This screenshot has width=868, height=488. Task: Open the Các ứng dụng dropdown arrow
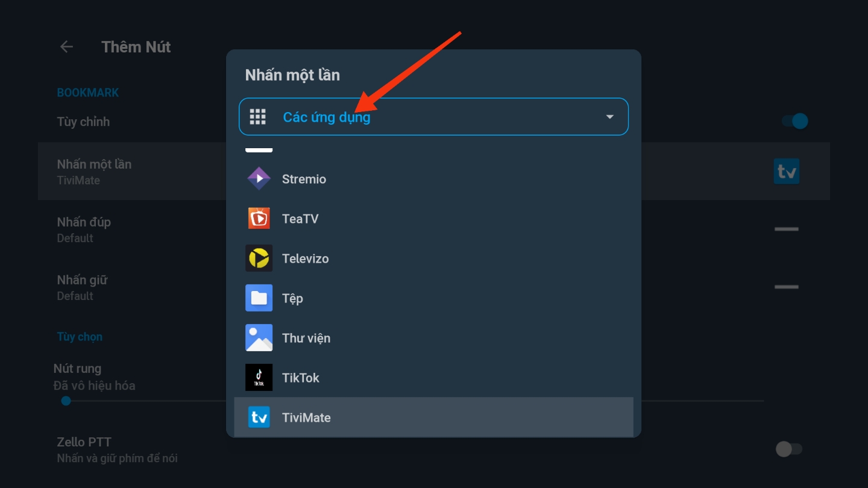pyautogui.click(x=609, y=117)
